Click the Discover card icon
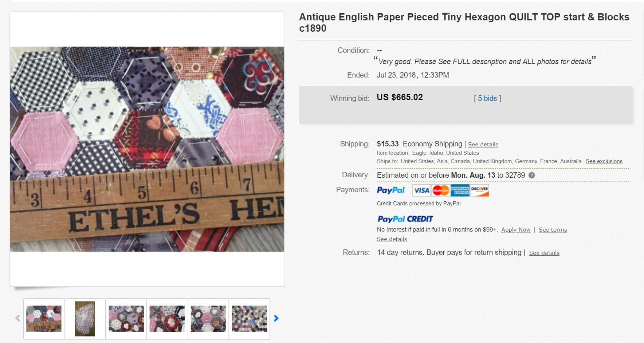 click(480, 190)
